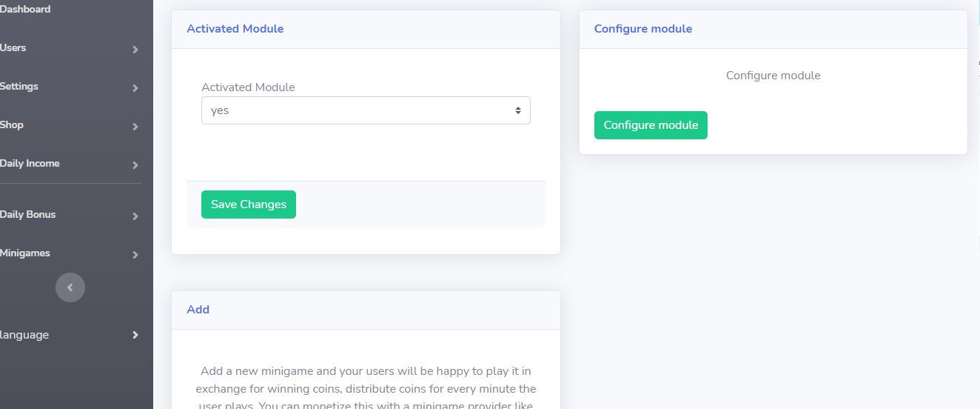980x409 pixels.
Task: Select Daily Income menu entry
Action: 30,163
